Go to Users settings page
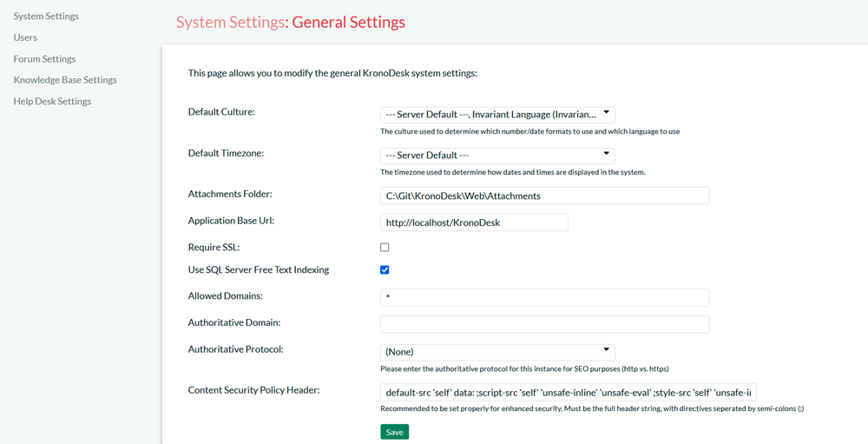The image size is (868, 444). [x=25, y=37]
